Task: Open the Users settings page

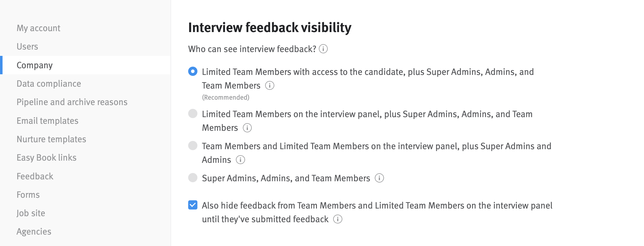Action: point(27,46)
